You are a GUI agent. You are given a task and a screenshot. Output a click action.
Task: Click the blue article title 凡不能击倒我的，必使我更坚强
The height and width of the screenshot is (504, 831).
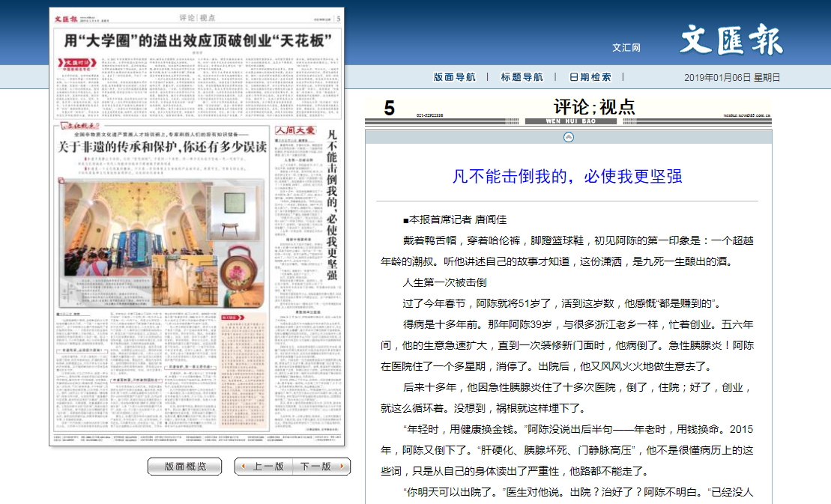[567, 177]
